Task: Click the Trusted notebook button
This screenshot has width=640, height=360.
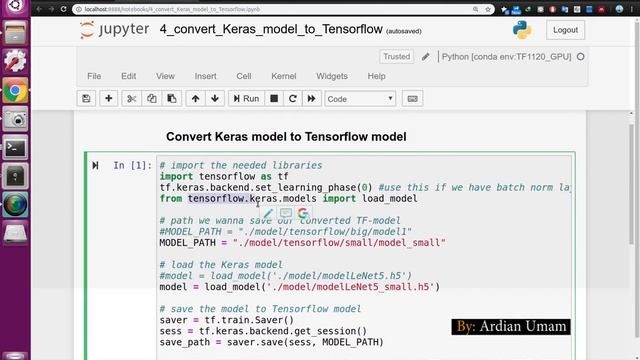Action: 396,57
